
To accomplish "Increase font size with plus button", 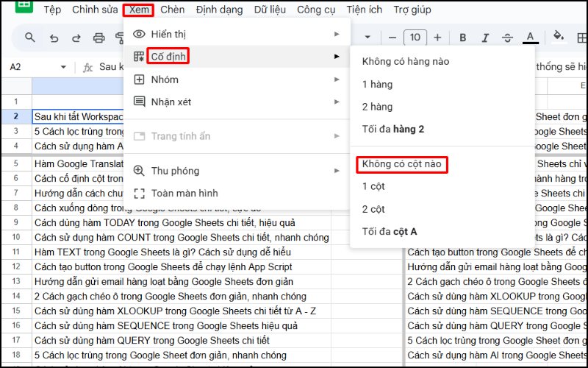I will [x=437, y=38].
